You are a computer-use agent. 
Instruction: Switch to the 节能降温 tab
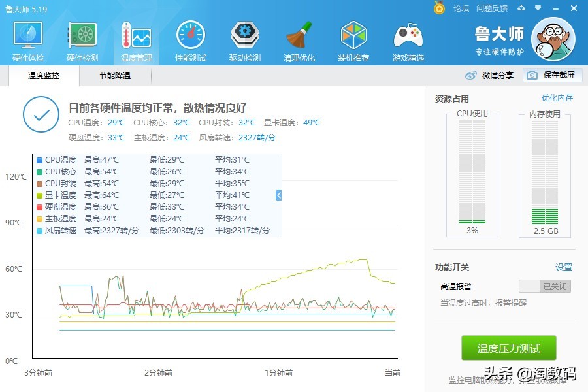(116, 76)
